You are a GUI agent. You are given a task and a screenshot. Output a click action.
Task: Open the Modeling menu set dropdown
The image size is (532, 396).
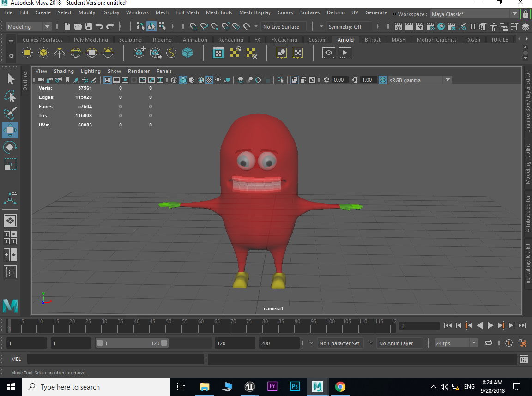click(46, 26)
